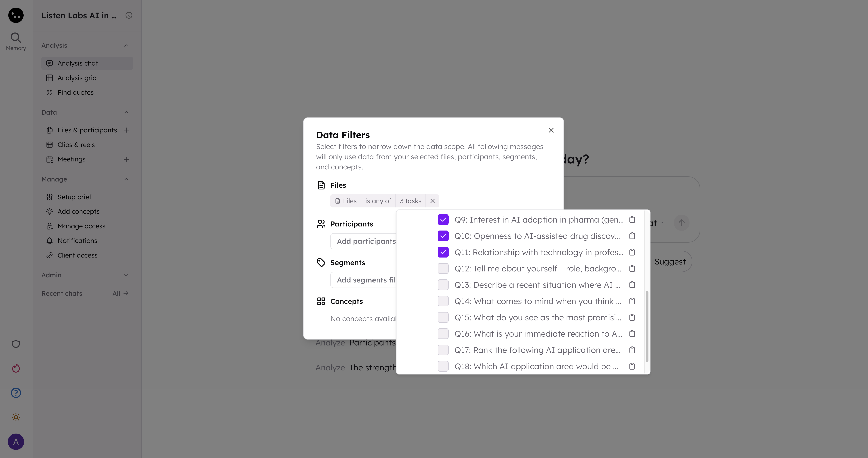Click clipboard icon for Q14 row

pyautogui.click(x=632, y=301)
